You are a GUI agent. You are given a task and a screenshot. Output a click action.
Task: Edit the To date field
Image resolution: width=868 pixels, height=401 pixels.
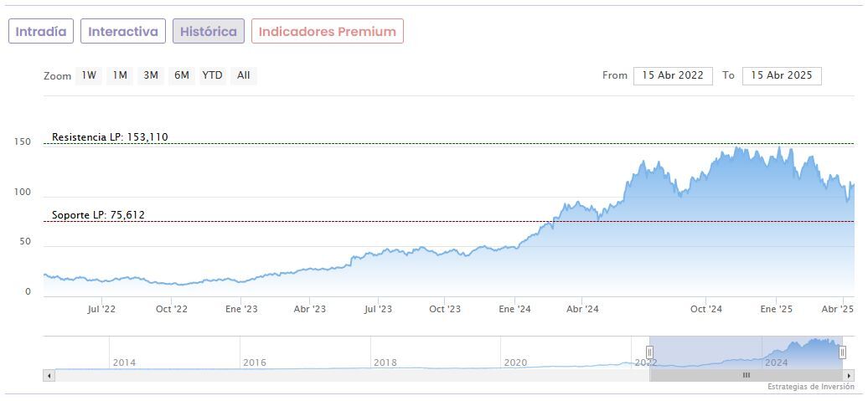tap(782, 75)
